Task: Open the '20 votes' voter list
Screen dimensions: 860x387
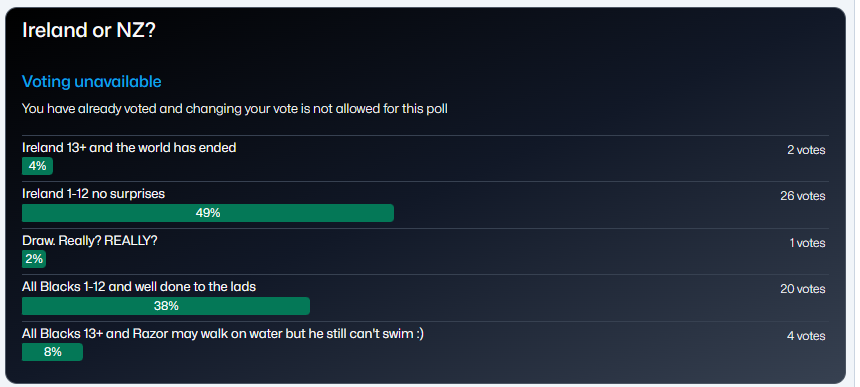Action: click(x=803, y=289)
